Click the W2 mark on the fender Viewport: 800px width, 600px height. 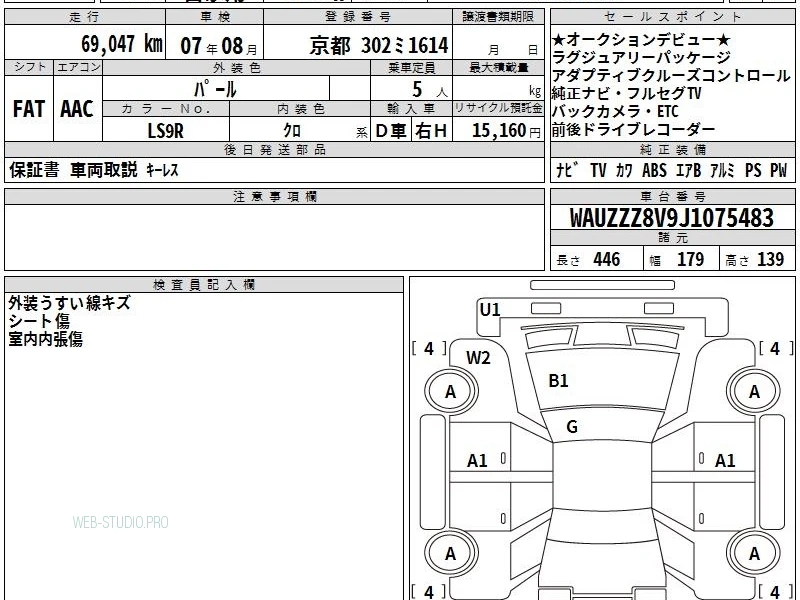pyautogui.click(x=478, y=358)
